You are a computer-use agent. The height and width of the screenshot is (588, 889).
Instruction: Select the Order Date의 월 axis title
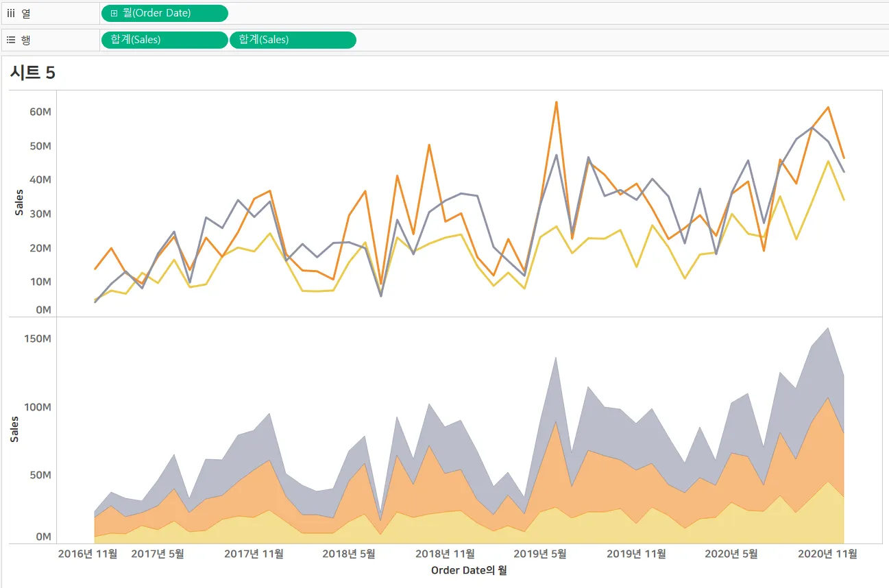click(469, 570)
